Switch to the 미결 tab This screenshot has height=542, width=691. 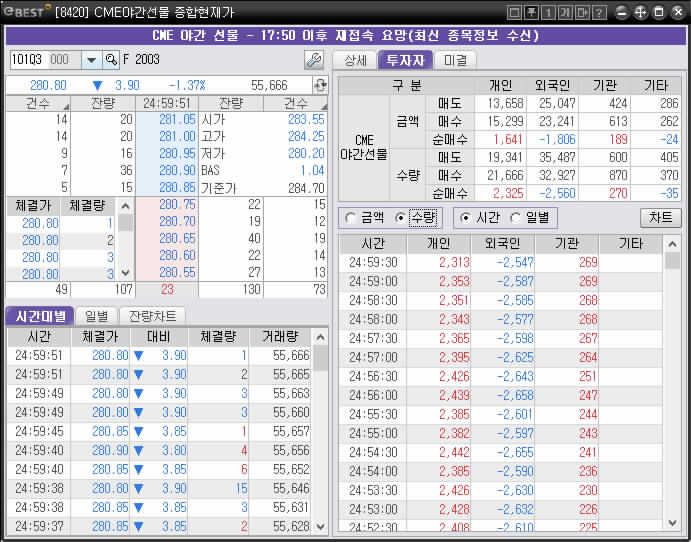455,60
